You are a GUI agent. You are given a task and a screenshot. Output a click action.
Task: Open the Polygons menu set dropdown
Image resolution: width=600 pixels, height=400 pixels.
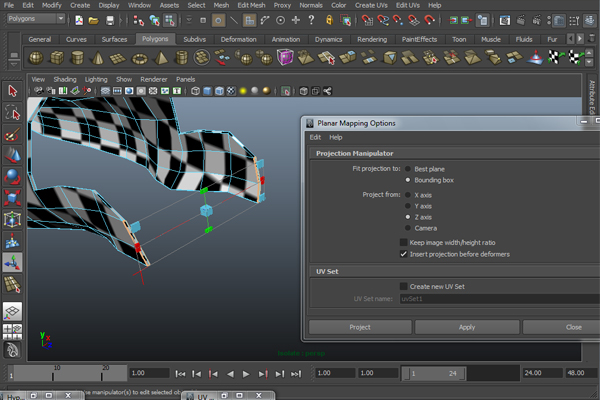(x=36, y=18)
